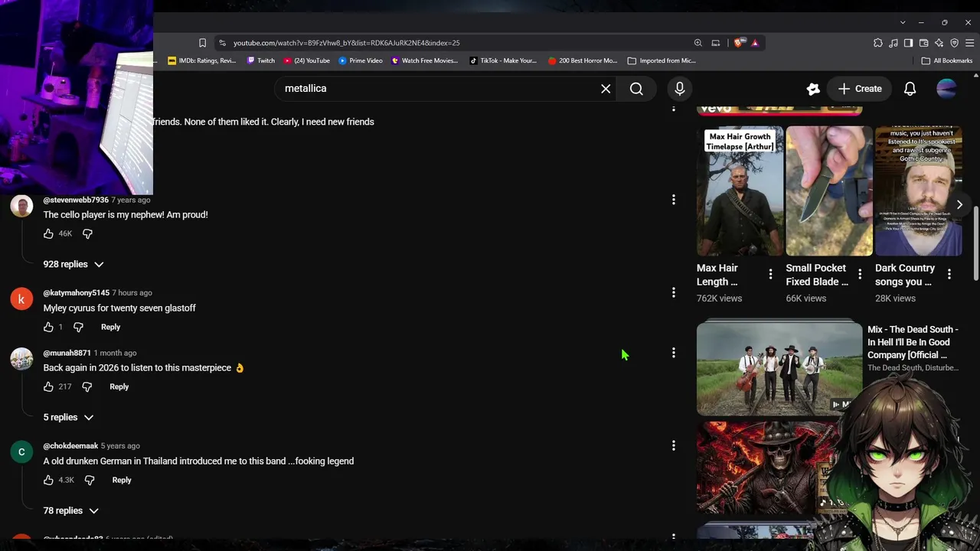View site information icon beside the URL
The image size is (980, 551).
pos(222,43)
